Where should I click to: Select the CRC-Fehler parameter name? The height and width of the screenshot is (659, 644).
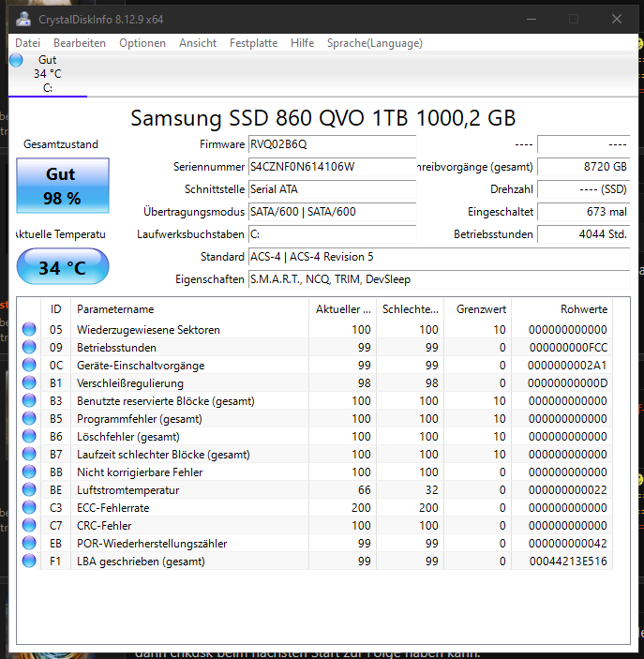coord(104,526)
